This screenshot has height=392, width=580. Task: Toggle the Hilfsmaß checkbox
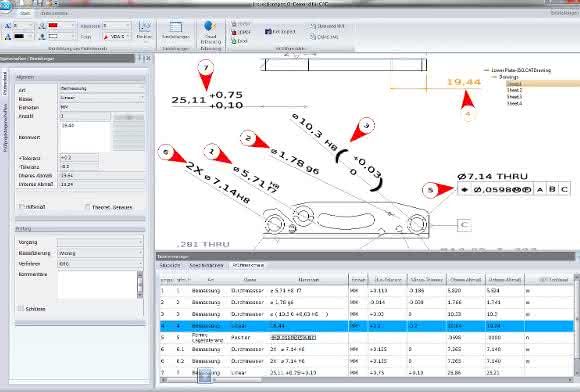pyautogui.click(x=21, y=207)
